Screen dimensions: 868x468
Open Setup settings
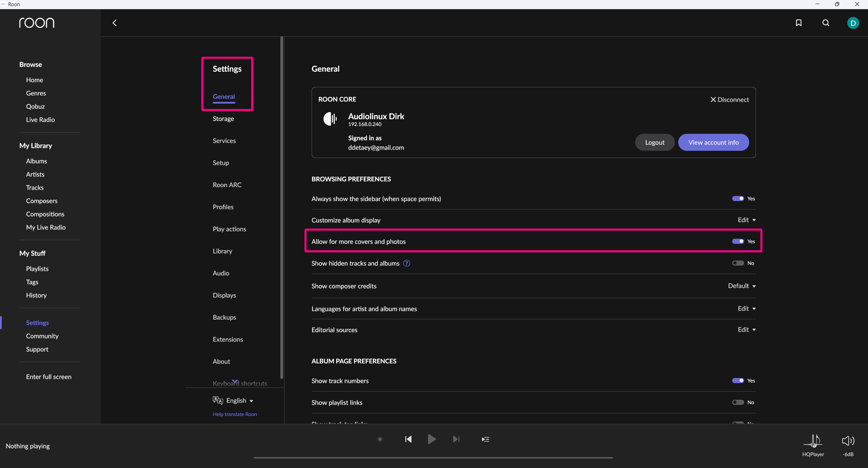(221, 163)
